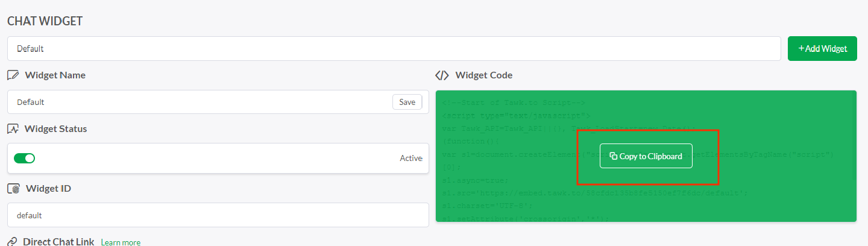Viewport: 868px width, 246px height.
Task: Click the Direct Chat Link label
Action: 58,242
